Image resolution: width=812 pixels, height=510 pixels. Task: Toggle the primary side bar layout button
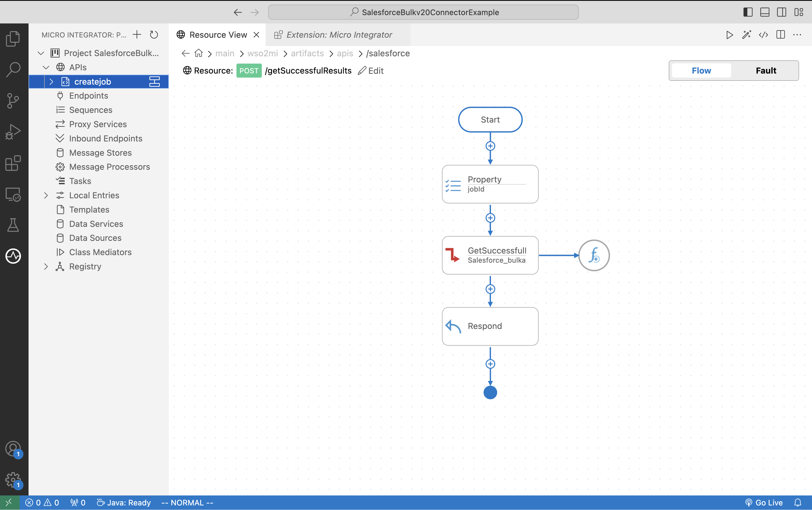[x=748, y=12]
